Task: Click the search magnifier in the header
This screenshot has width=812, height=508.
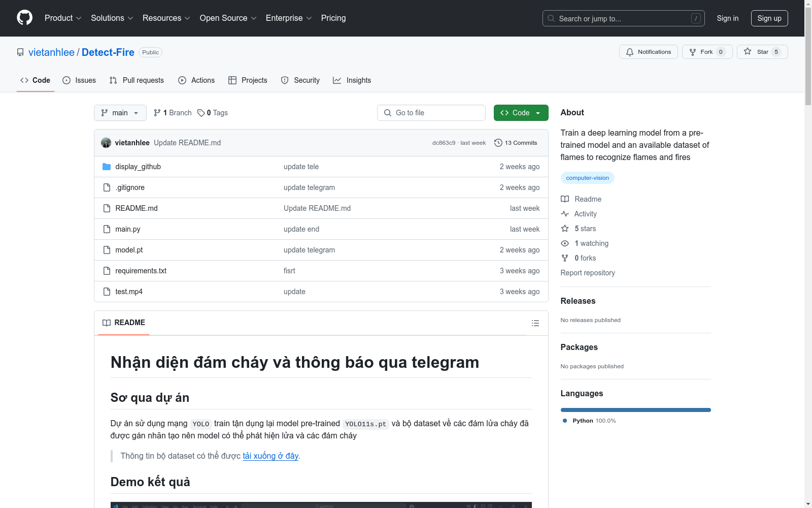Action: (x=551, y=18)
